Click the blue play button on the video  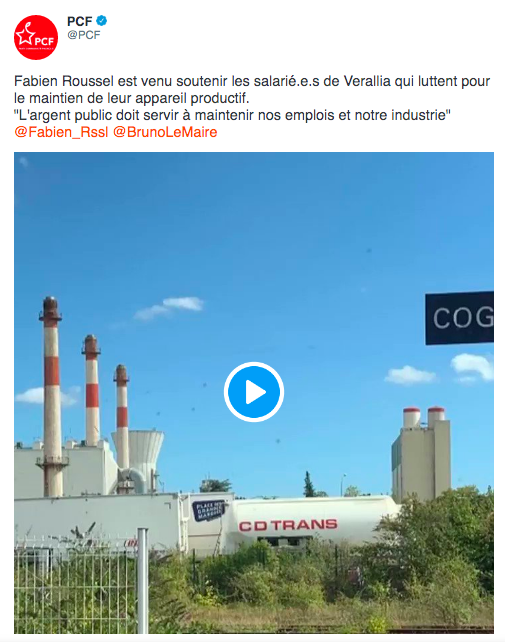point(254,392)
